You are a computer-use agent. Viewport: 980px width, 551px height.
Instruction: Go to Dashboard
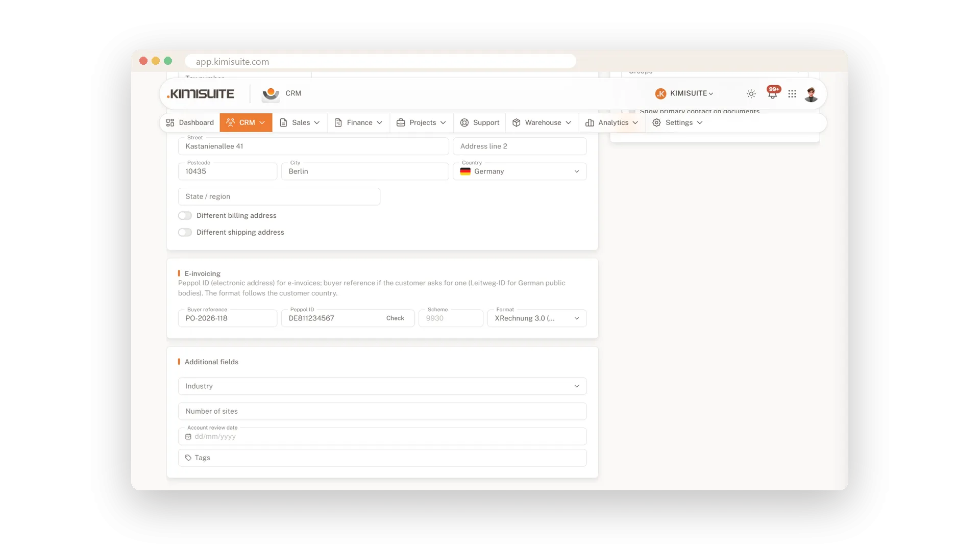click(x=190, y=123)
